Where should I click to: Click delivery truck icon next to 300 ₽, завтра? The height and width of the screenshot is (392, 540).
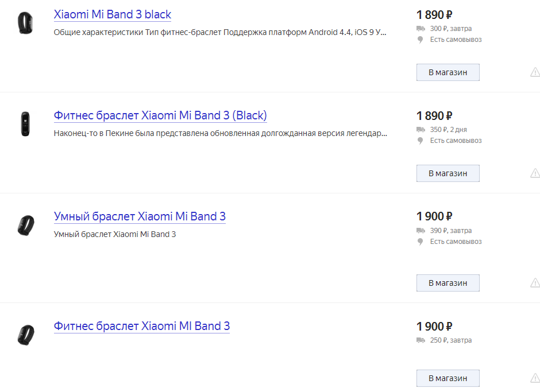(421, 29)
